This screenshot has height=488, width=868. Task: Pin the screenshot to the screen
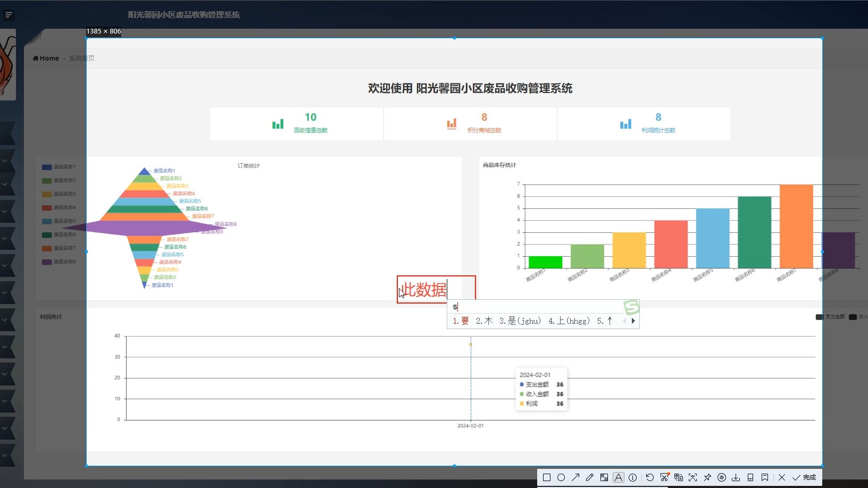point(707,477)
